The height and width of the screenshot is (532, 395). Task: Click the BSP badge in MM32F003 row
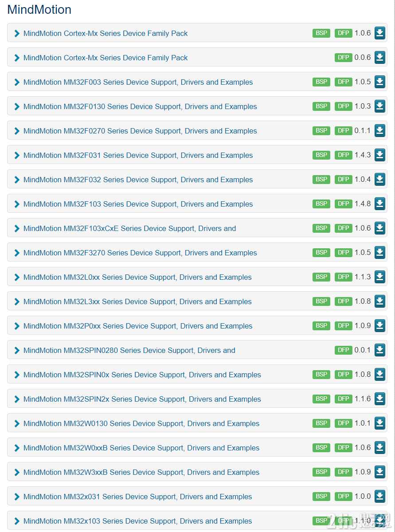click(x=321, y=82)
